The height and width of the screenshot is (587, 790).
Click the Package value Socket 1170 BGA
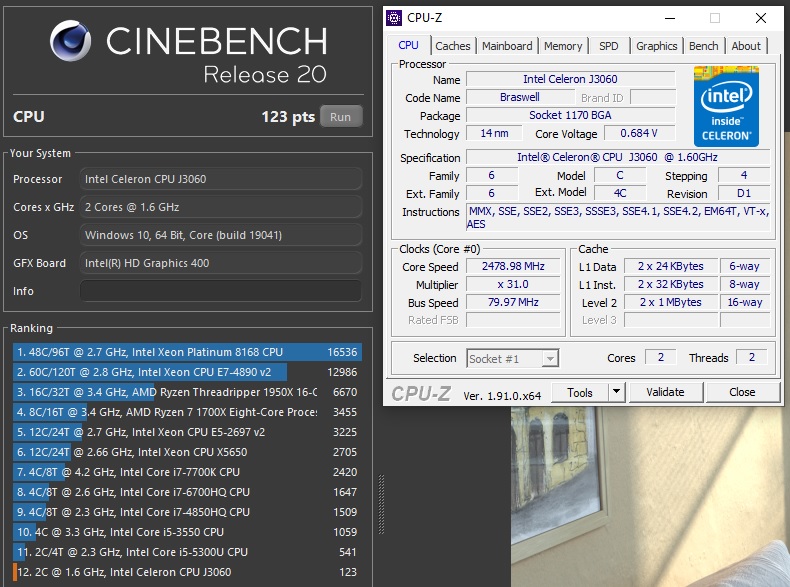[x=570, y=115]
